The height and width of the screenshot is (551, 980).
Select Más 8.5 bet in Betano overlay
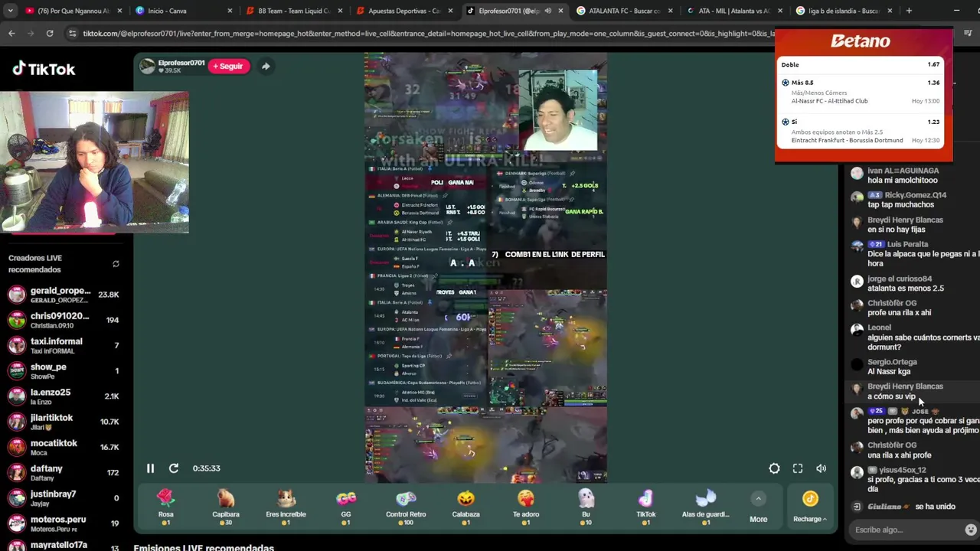(861, 91)
